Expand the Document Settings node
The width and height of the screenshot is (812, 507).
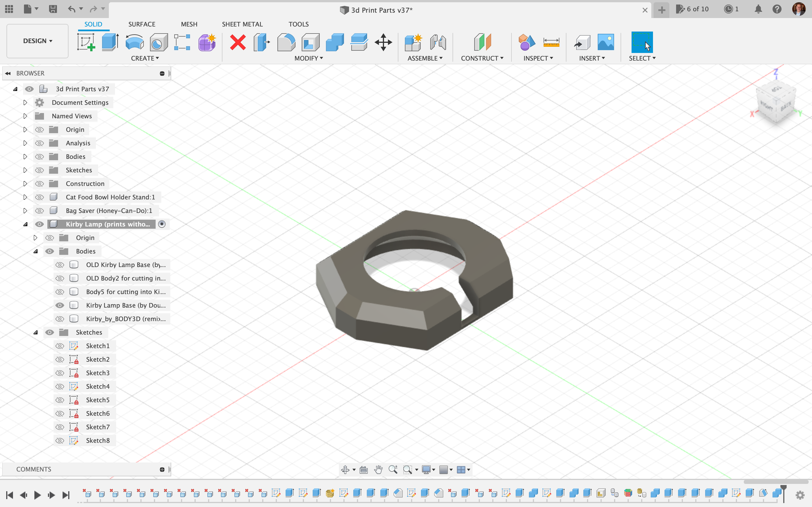point(25,102)
